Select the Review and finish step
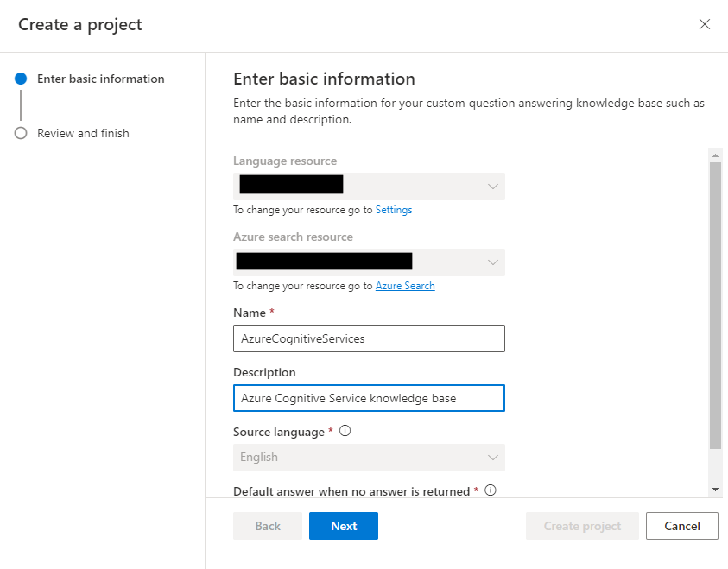Image resolution: width=728 pixels, height=569 pixels. [x=72, y=133]
